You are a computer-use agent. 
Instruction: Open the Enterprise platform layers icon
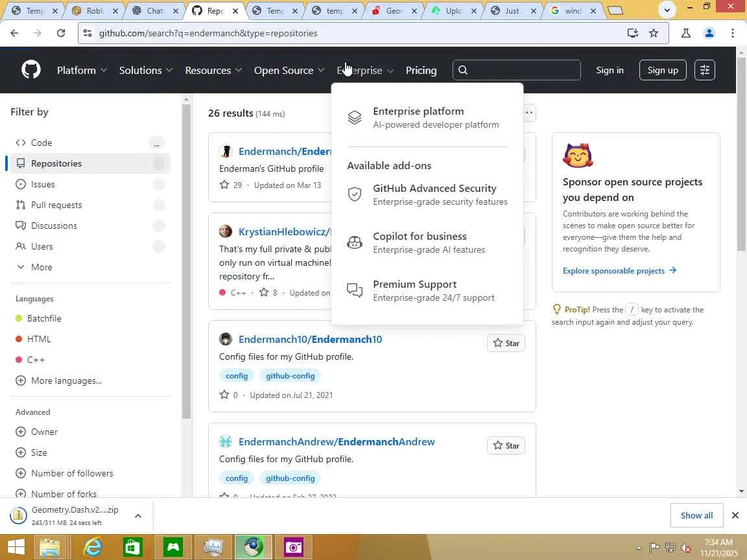pyautogui.click(x=355, y=117)
